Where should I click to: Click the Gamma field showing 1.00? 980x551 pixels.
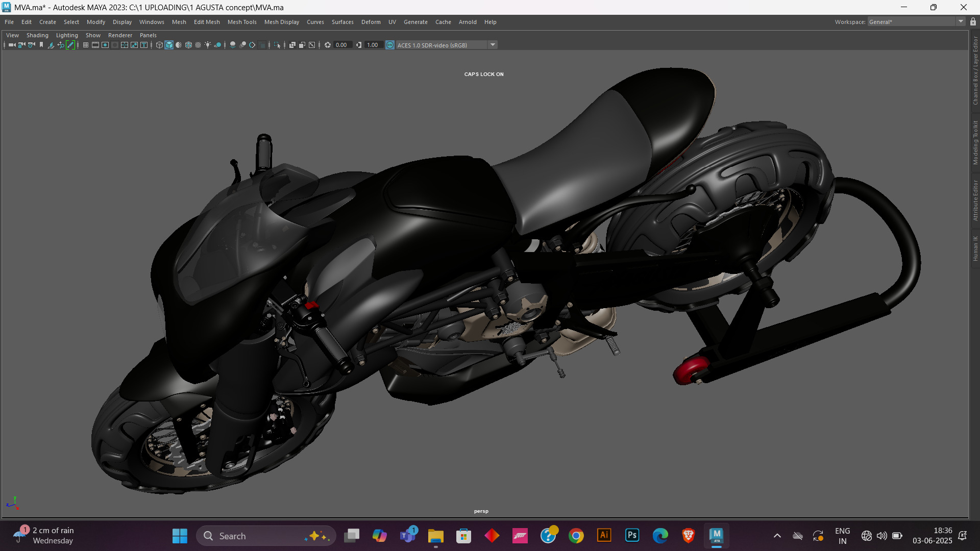(x=374, y=45)
